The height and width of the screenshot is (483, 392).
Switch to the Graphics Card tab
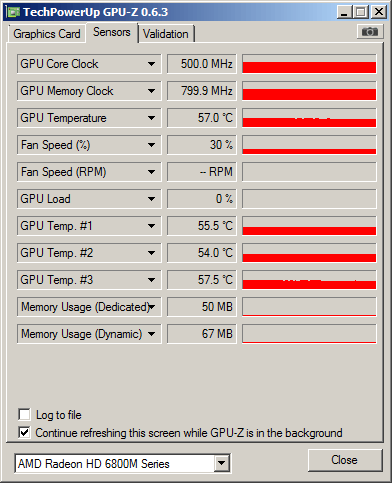click(46, 34)
